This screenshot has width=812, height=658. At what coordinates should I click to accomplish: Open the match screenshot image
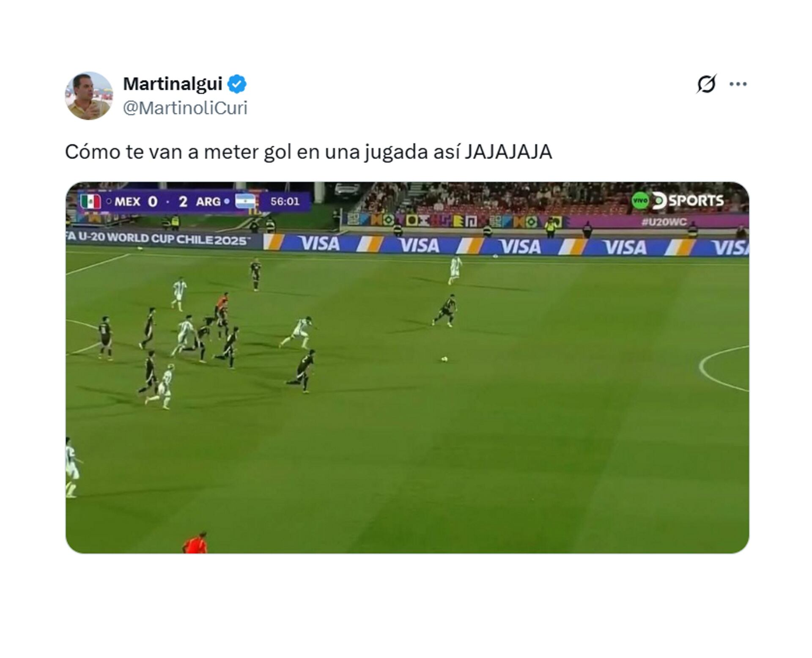pyautogui.click(x=407, y=367)
